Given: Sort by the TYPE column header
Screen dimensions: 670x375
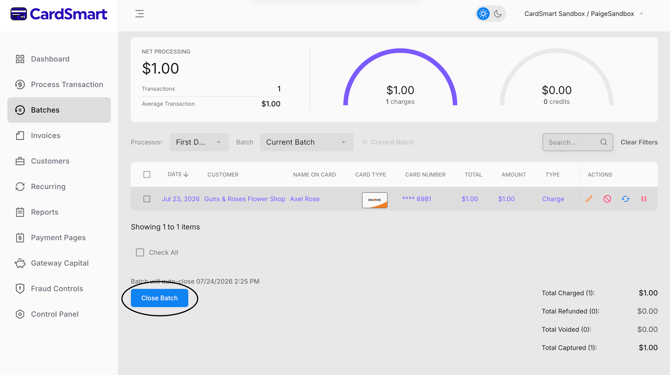Looking at the screenshot, I should tap(552, 175).
